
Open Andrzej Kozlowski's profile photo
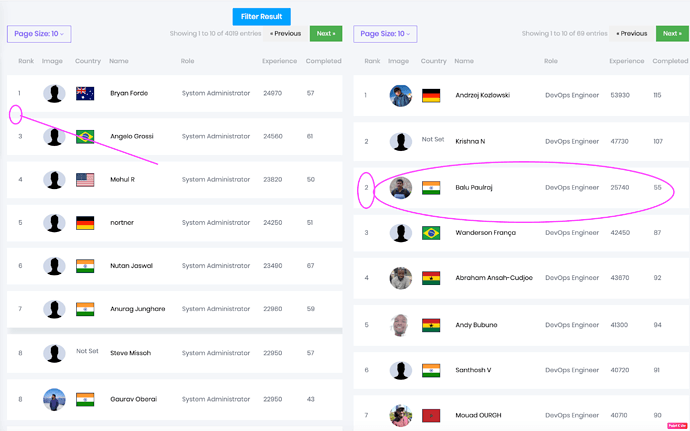tap(401, 96)
